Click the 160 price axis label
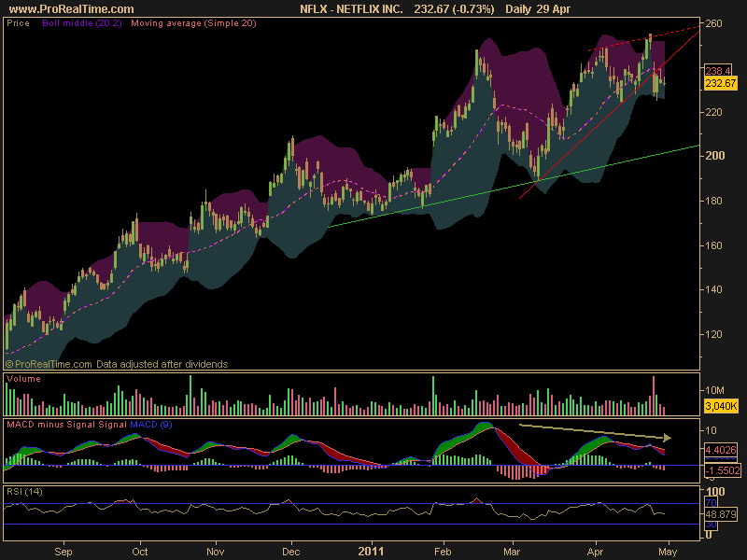This screenshot has height=560, width=747. 714,245
